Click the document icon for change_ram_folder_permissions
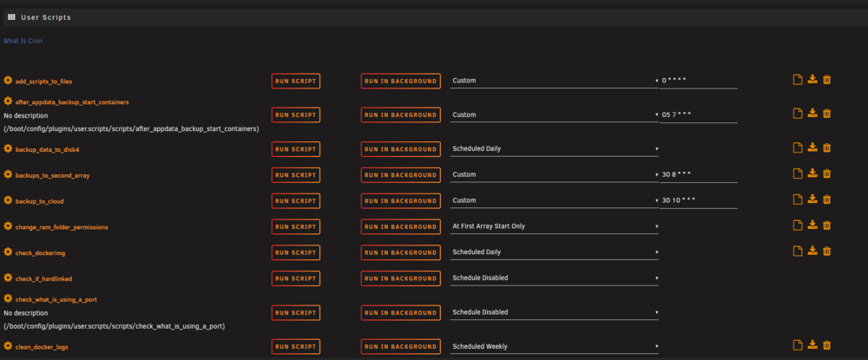 pos(797,225)
